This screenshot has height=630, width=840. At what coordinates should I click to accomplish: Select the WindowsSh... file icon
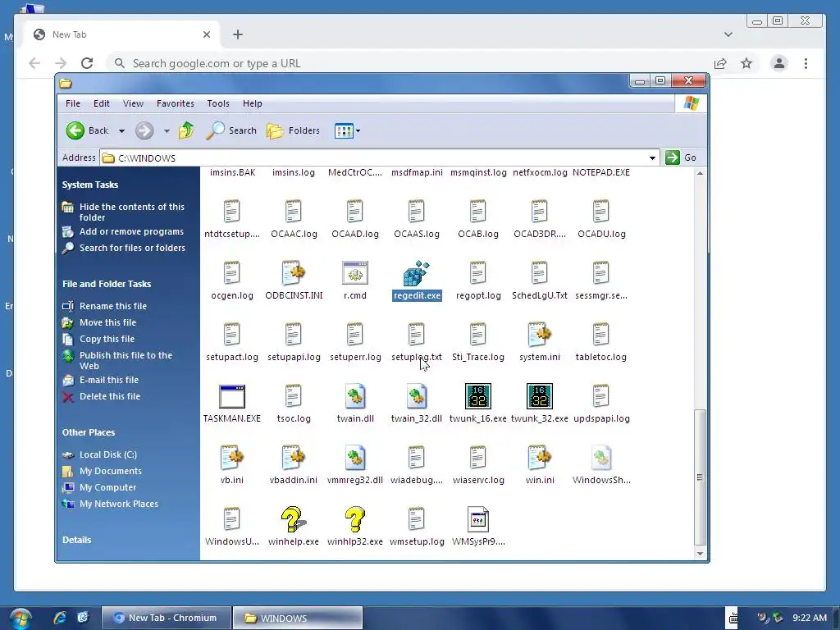pyautogui.click(x=601, y=458)
